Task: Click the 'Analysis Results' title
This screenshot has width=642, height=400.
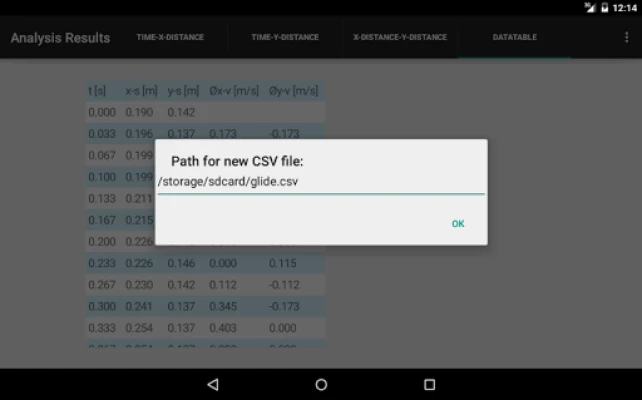Action: click(x=60, y=38)
